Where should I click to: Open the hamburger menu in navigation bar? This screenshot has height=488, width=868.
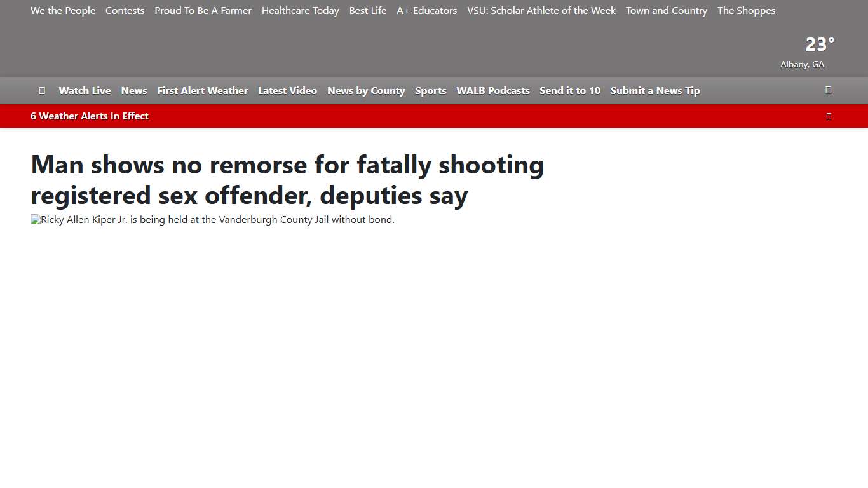42,90
